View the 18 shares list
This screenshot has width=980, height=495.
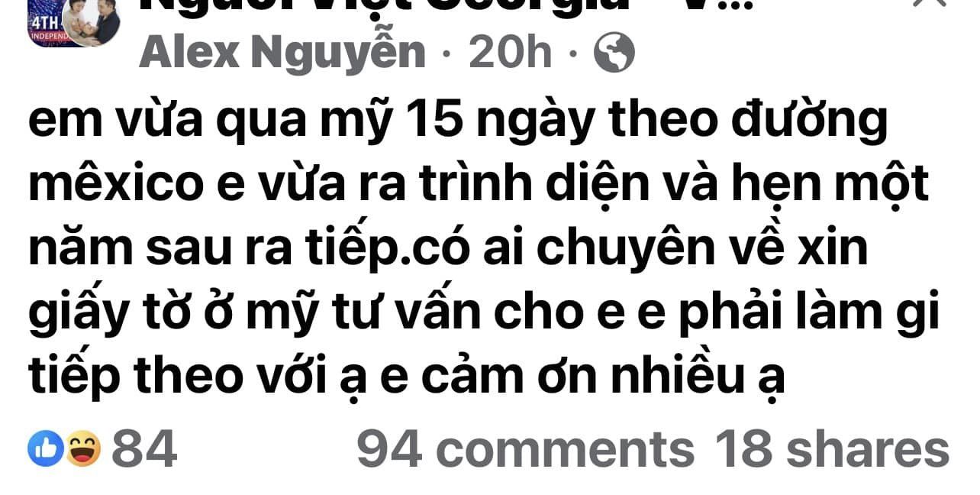[x=831, y=449]
